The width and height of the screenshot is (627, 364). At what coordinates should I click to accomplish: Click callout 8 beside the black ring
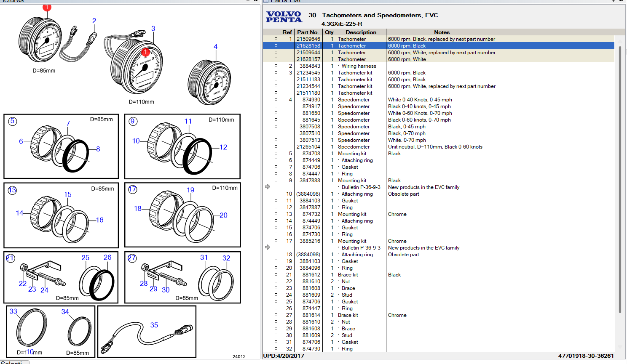pos(98,149)
